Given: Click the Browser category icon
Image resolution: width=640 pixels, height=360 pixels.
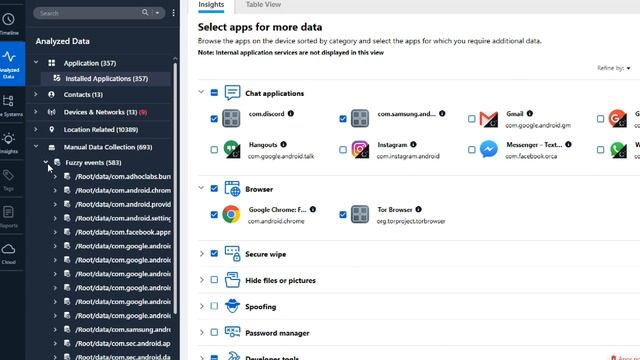Looking at the screenshot, I should pos(232,189).
